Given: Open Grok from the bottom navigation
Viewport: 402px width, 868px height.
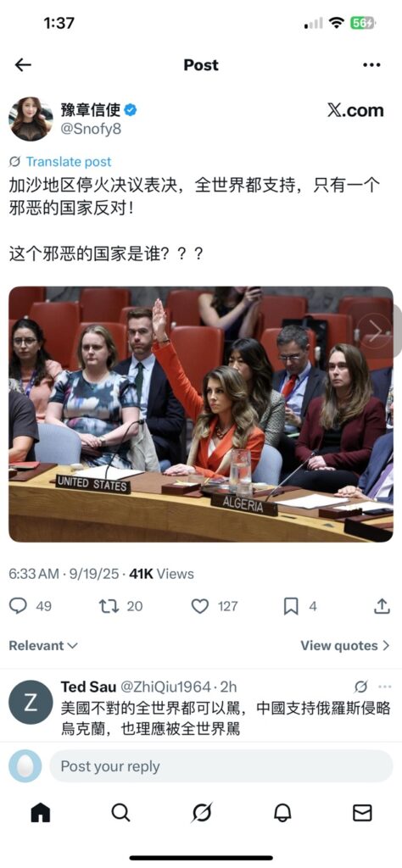Looking at the screenshot, I should click(201, 813).
